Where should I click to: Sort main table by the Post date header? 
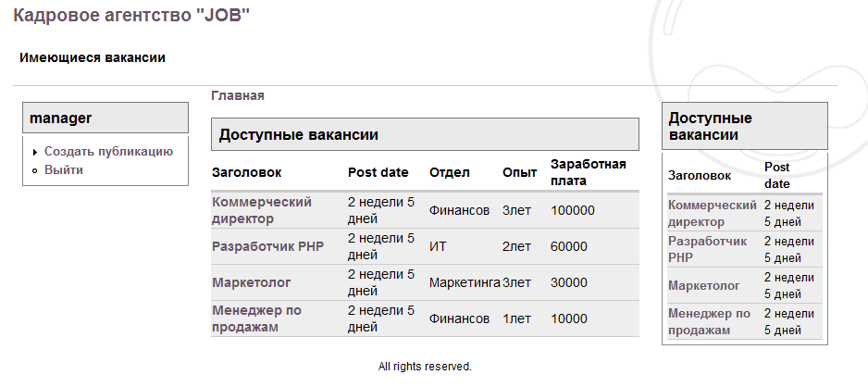click(378, 173)
